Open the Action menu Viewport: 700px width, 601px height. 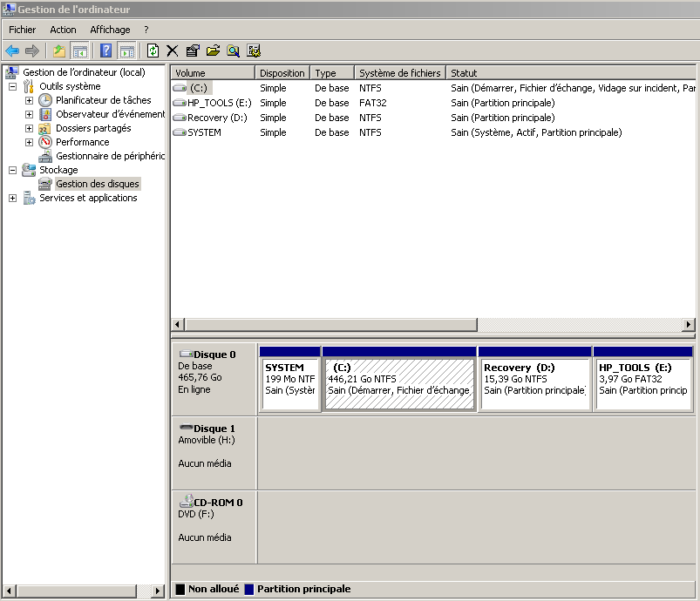63,30
